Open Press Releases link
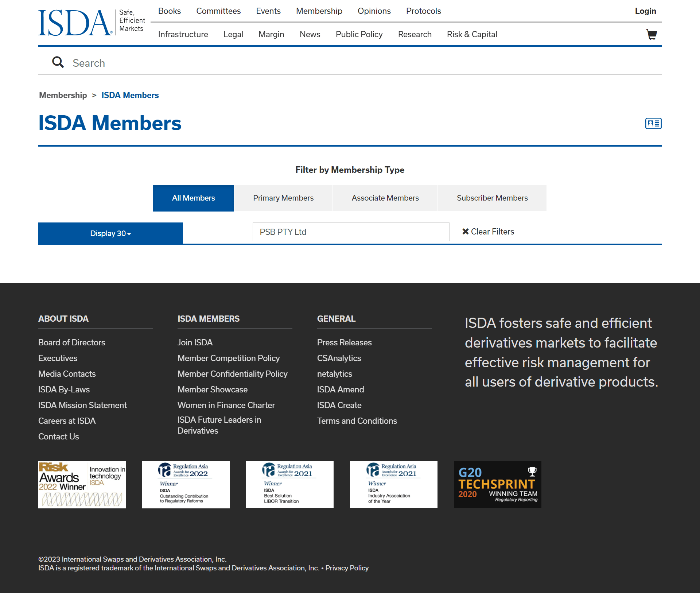 (x=345, y=342)
